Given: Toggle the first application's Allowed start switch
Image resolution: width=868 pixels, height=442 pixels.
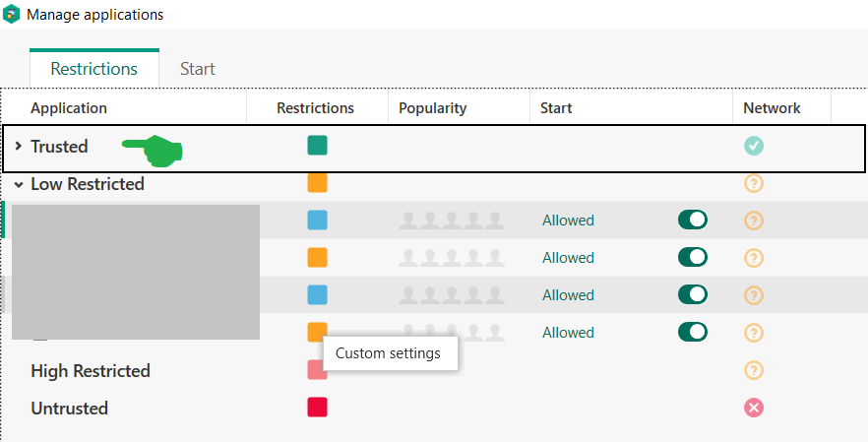Looking at the screenshot, I should pyautogui.click(x=693, y=221).
